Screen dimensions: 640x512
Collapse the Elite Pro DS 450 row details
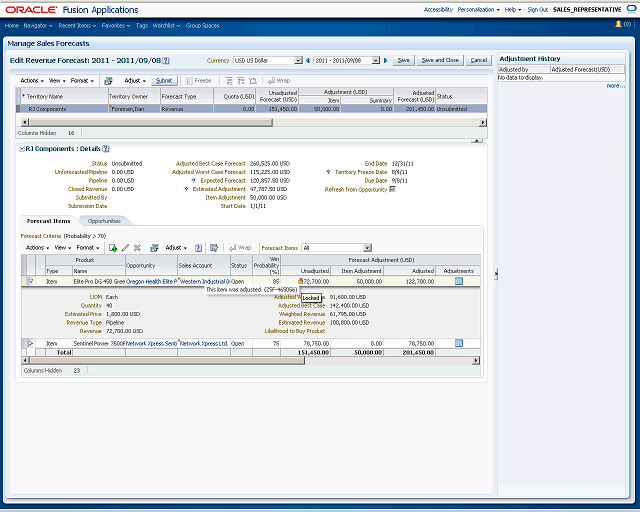pyautogui.click(x=31, y=281)
